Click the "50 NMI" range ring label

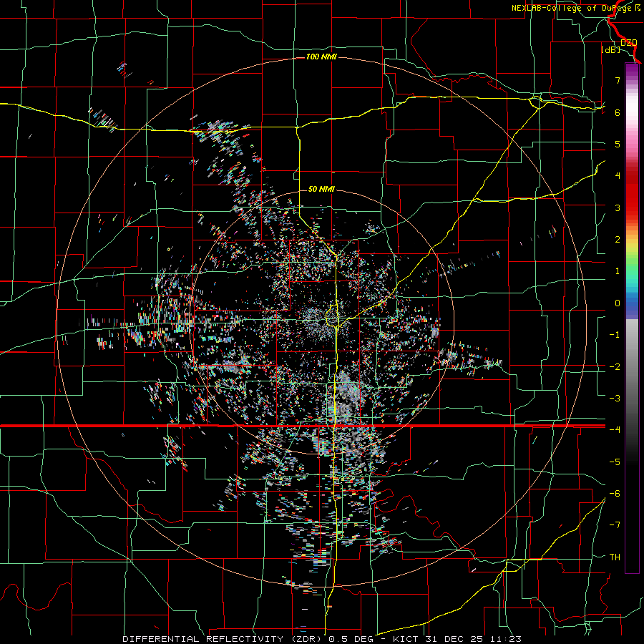[x=321, y=189]
